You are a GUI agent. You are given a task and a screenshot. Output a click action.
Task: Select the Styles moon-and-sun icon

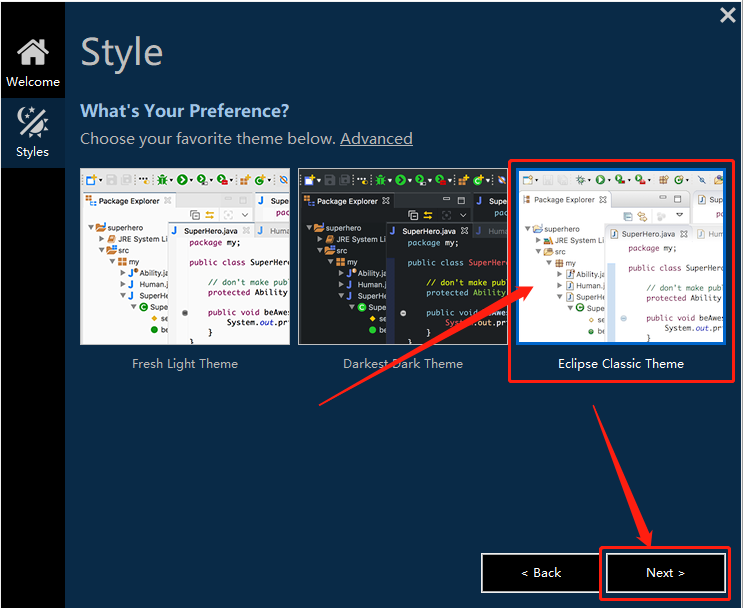(33, 121)
